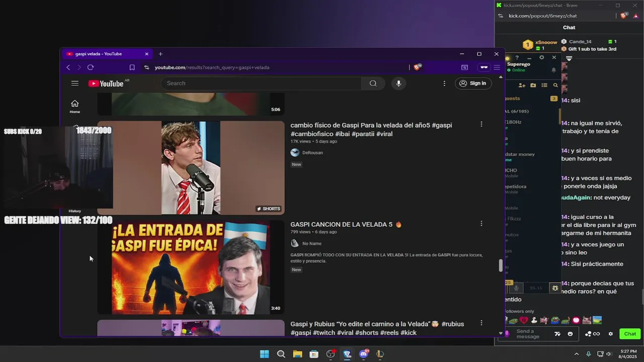Viewport: 644px width, 362px height.
Task: Close the gaspi velada YouTube tab
Action: click(146, 54)
